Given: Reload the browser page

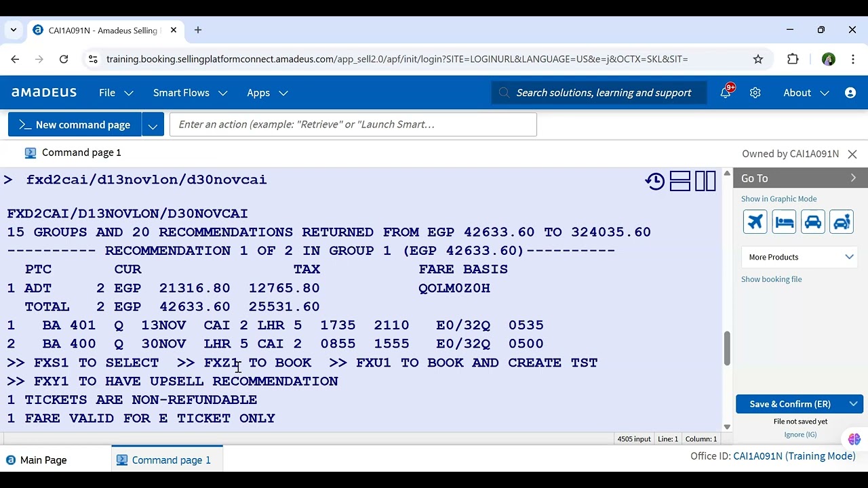Looking at the screenshot, I should pyautogui.click(x=64, y=59).
